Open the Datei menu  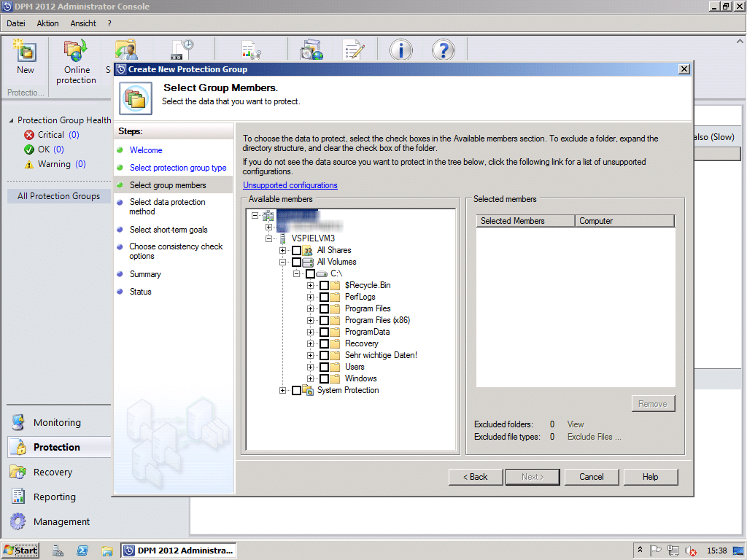tap(16, 23)
